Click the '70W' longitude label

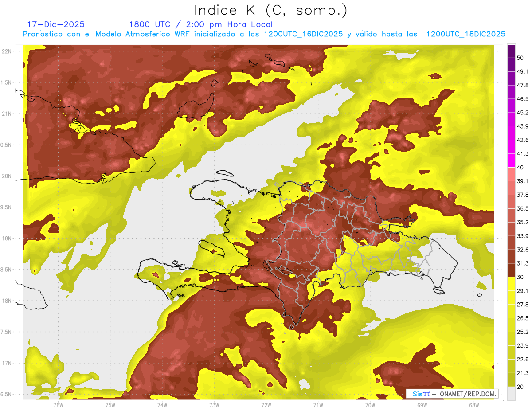coord(370,405)
